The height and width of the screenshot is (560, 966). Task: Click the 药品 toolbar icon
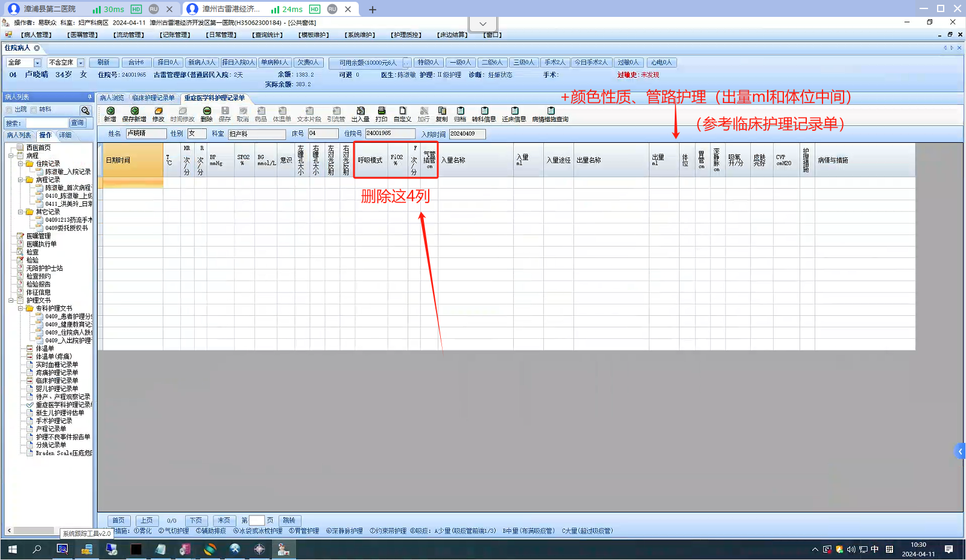[x=261, y=115]
